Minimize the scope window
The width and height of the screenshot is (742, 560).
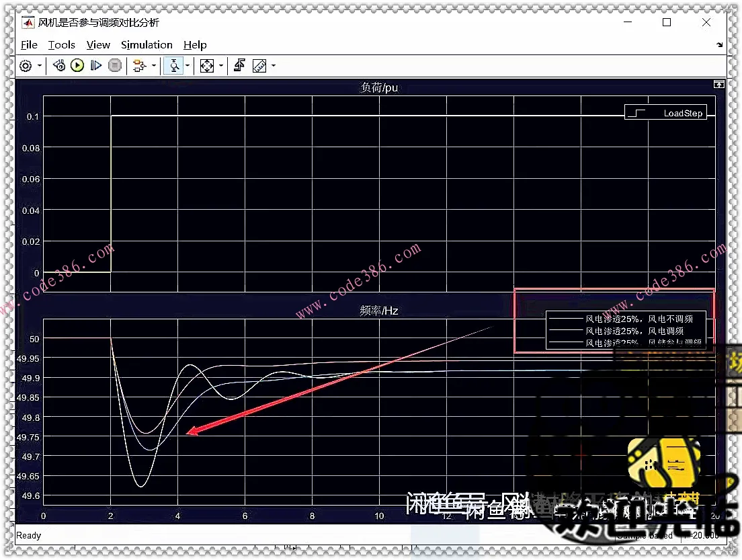[x=628, y=22]
